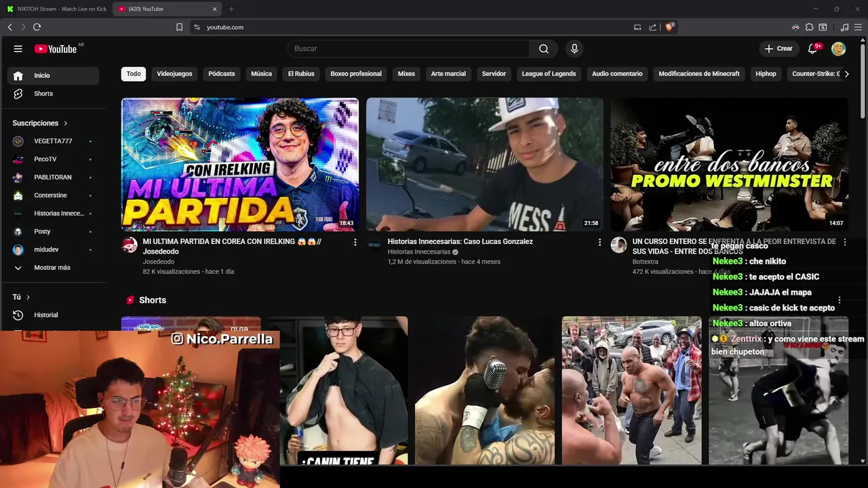This screenshot has height=488, width=868.
Task: Expand the Suscripciones section chevron
Action: coord(66,123)
